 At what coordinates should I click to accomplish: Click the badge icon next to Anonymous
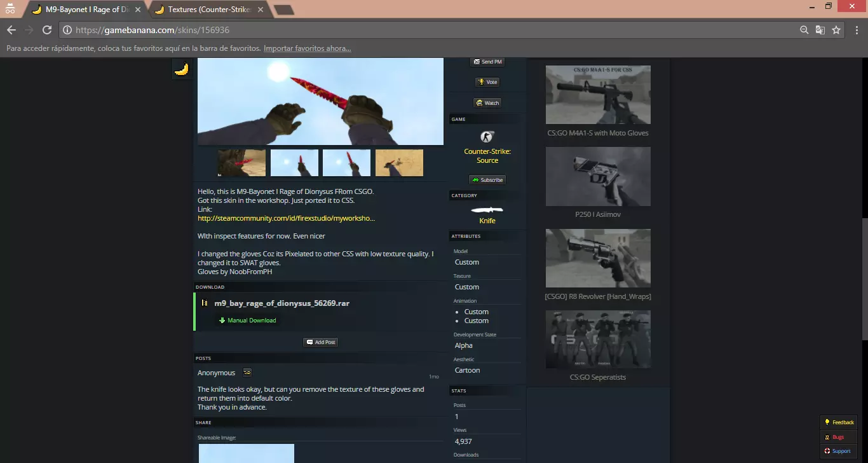[x=247, y=373]
